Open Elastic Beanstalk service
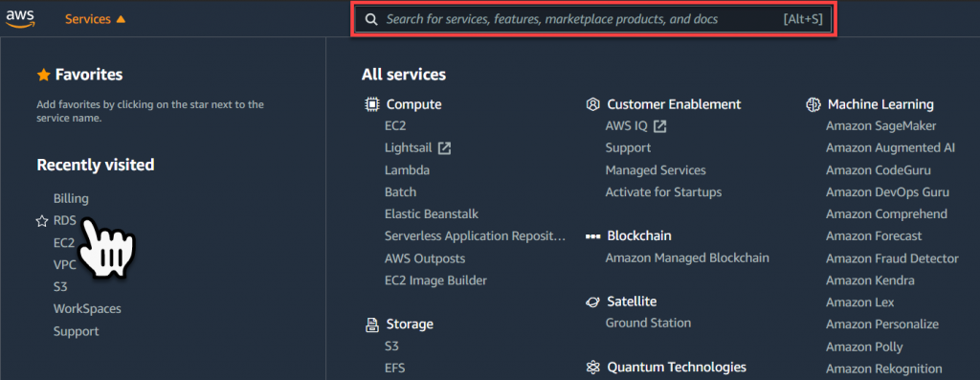Image resolution: width=980 pixels, height=380 pixels. 432,213
